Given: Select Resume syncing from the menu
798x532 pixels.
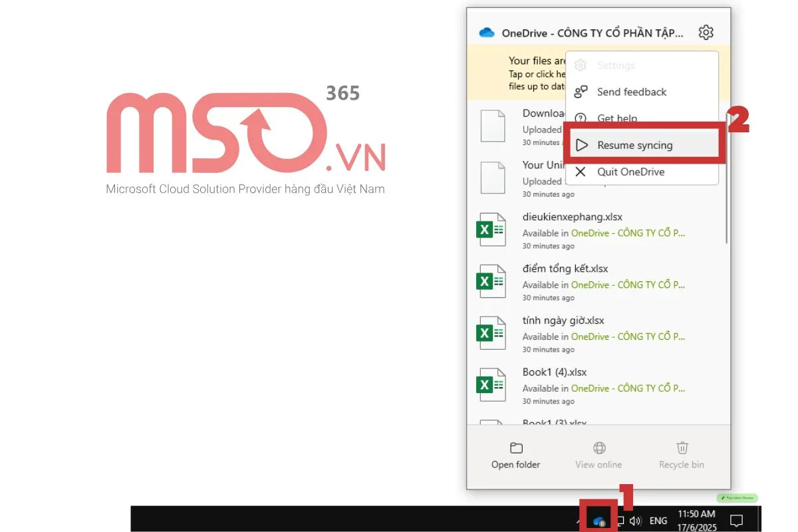Looking at the screenshot, I should pos(635,145).
